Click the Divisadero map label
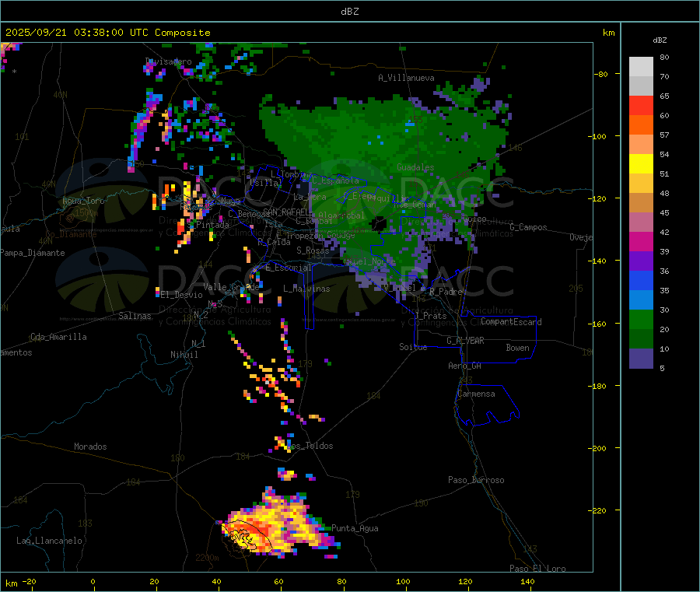This screenshot has width=700, height=592. coord(168,61)
